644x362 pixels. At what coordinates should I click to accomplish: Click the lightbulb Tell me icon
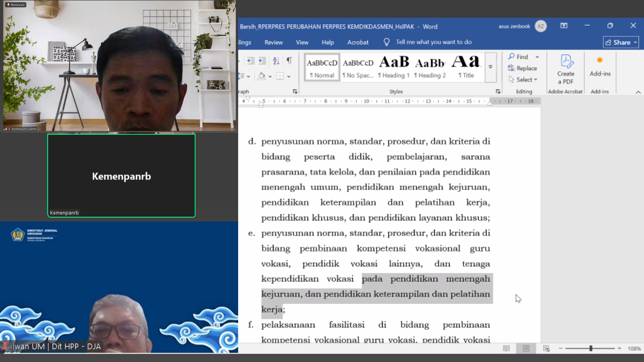386,42
